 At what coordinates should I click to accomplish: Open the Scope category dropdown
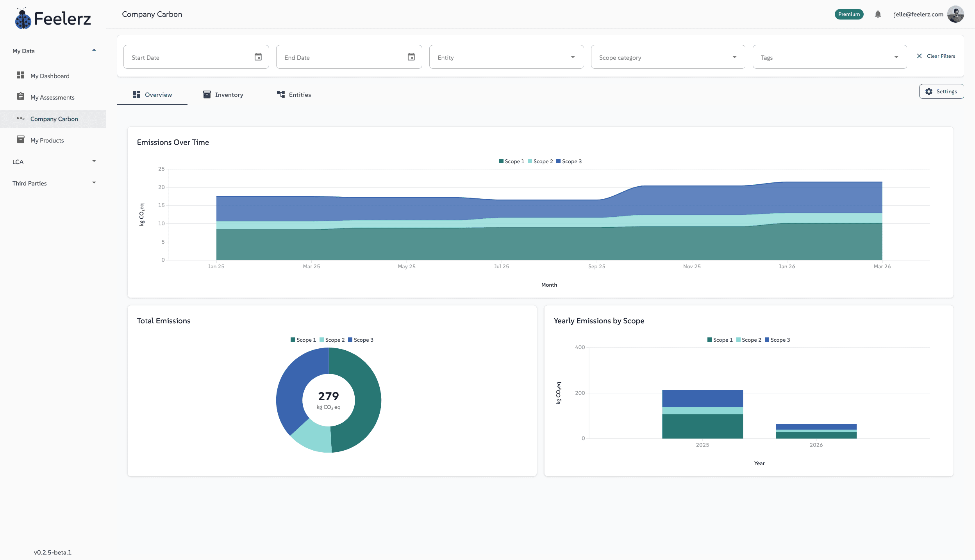click(668, 57)
